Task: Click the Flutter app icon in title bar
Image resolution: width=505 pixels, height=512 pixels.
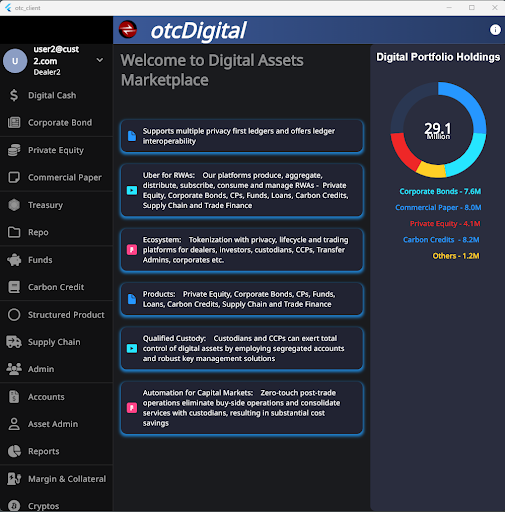Action: click(x=8, y=8)
